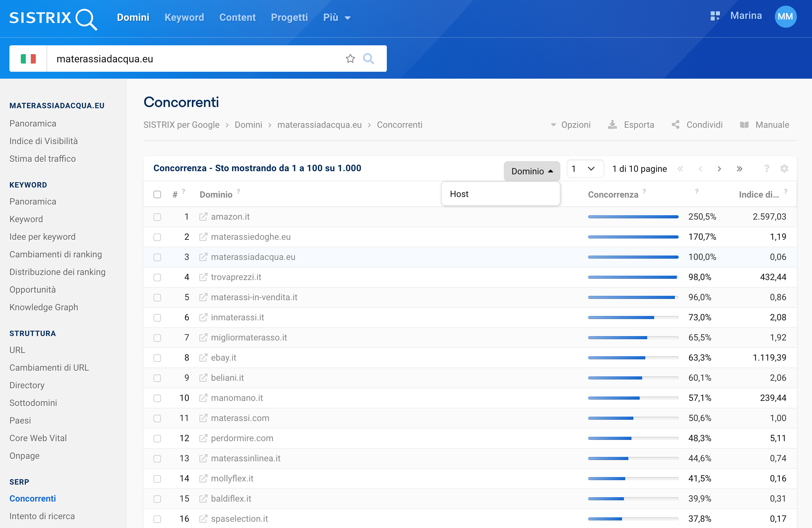Click the Italian flag country selector
This screenshot has width=812, height=528.
[28, 59]
